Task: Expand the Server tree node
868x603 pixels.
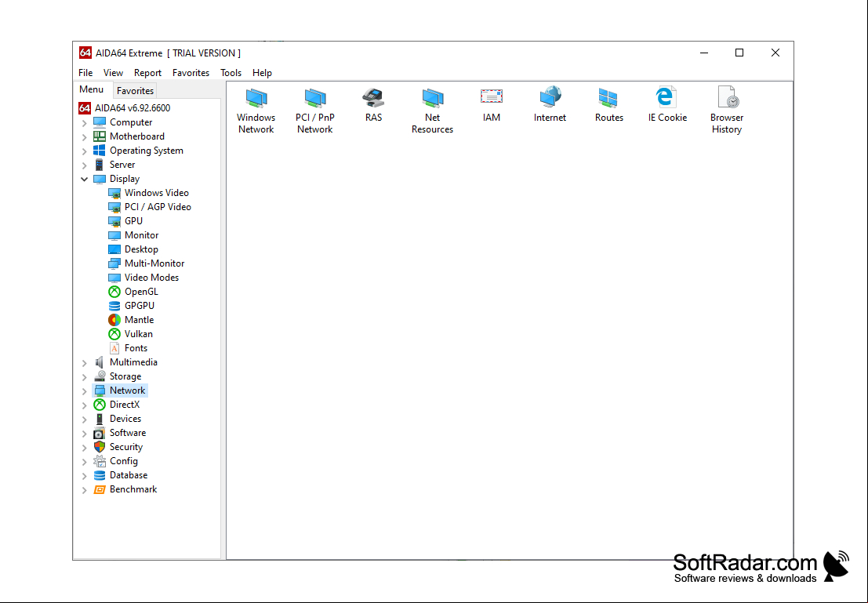Action: tap(84, 165)
